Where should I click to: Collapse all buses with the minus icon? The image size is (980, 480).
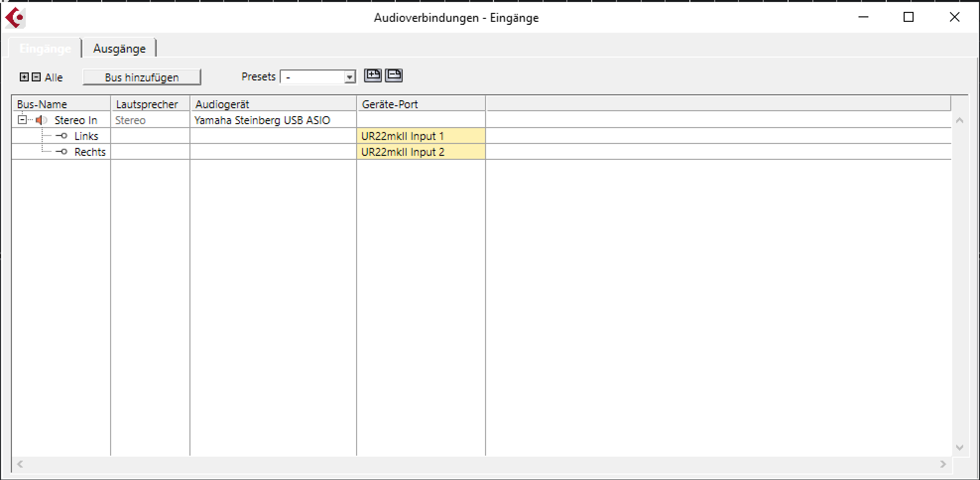tap(36, 77)
